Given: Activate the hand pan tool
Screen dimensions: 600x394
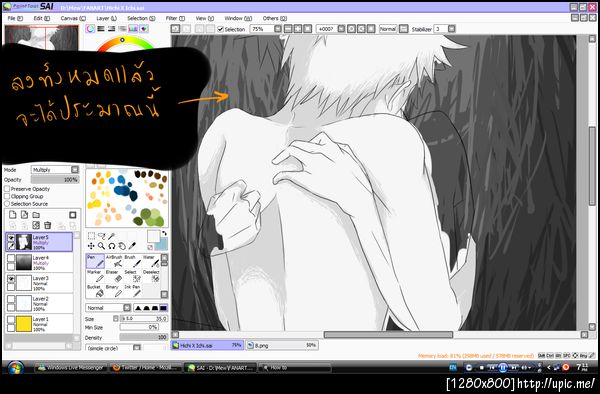Looking at the screenshot, I should (122, 246).
